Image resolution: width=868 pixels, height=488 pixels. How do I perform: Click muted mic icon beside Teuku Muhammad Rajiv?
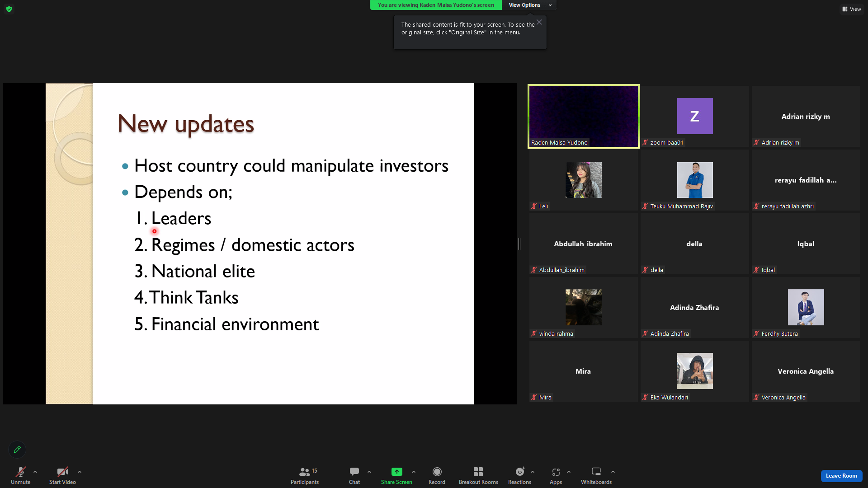point(645,206)
